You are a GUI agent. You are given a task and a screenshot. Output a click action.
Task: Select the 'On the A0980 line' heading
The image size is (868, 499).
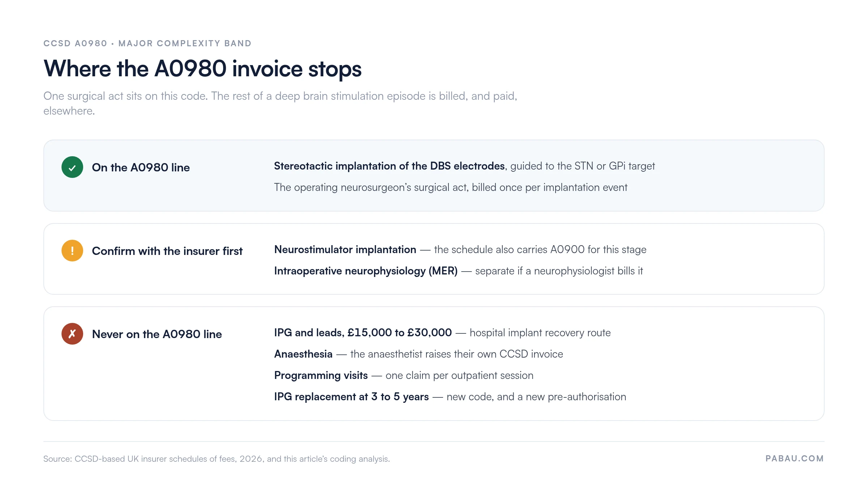141,167
